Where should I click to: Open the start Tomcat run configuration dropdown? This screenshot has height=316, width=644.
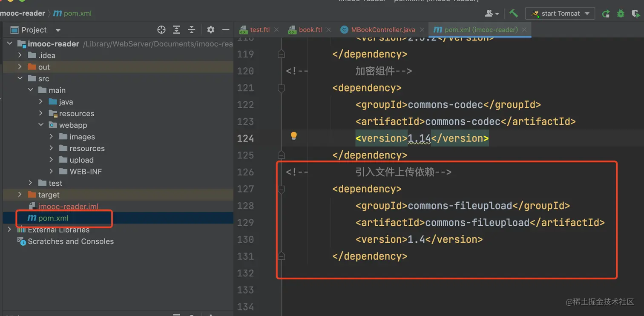560,14
